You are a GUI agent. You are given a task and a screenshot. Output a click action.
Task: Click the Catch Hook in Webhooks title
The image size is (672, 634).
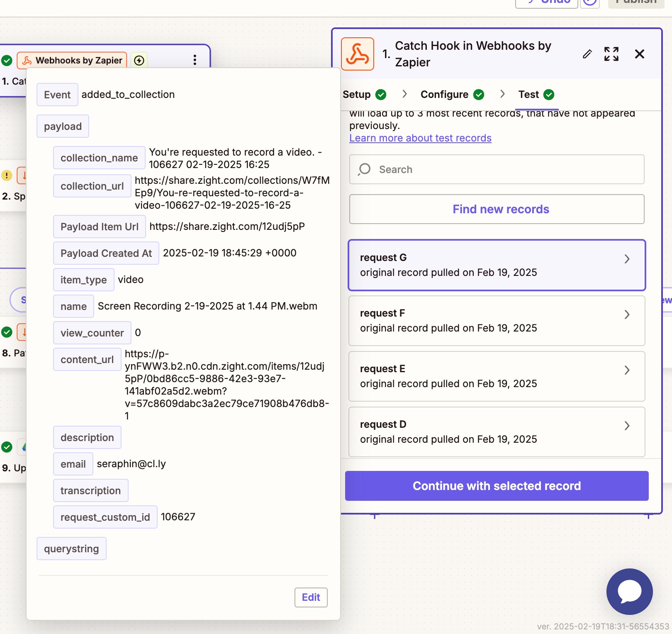[473, 54]
